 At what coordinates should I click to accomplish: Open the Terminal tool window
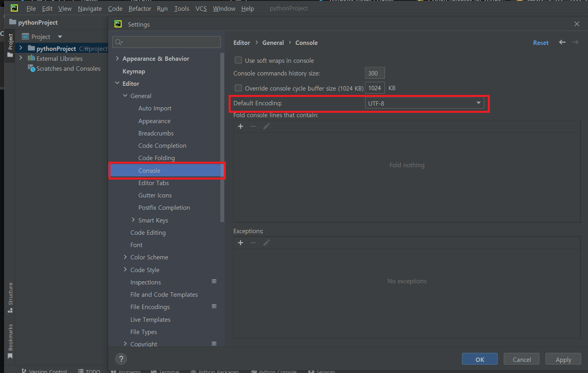pyautogui.click(x=165, y=371)
